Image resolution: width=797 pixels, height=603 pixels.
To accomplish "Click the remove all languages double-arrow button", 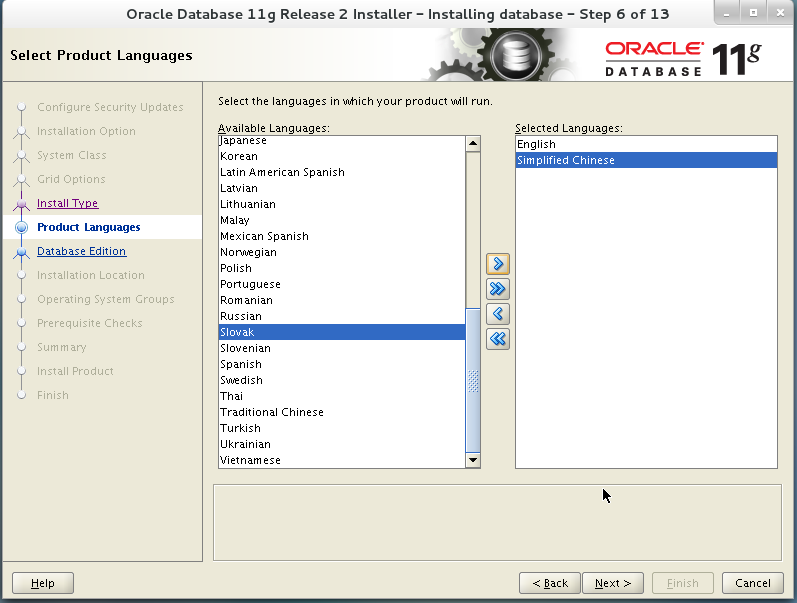I will coord(498,339).
